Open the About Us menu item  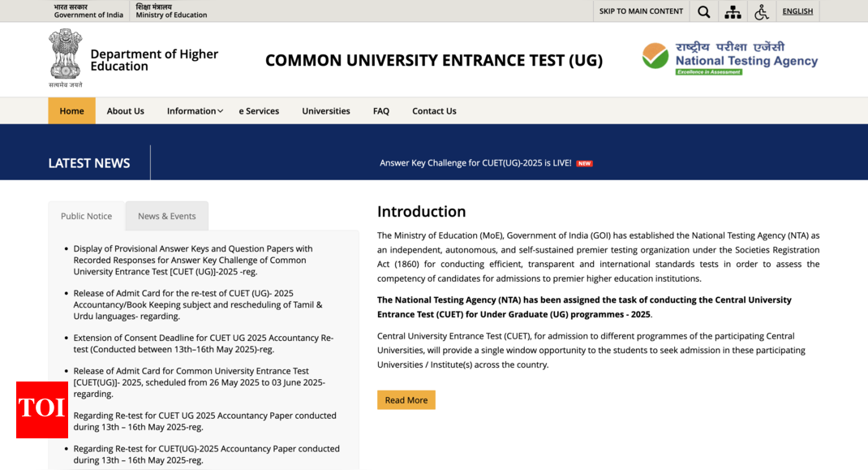coord(126,111)
